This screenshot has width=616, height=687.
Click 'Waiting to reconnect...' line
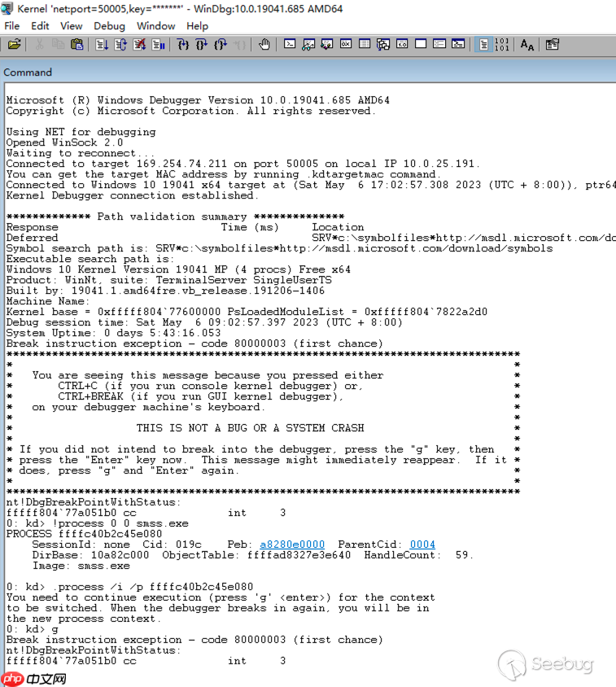tap(81, 153)
